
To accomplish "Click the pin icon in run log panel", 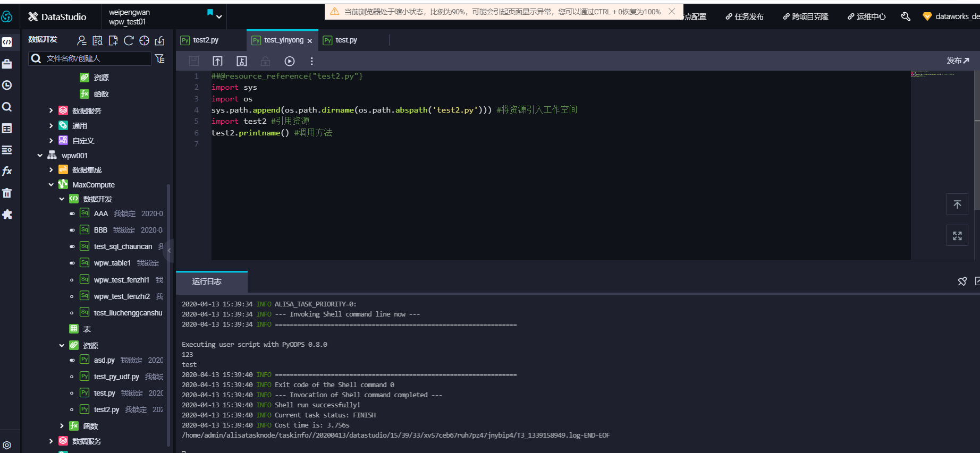I will (x=962, y=281).
